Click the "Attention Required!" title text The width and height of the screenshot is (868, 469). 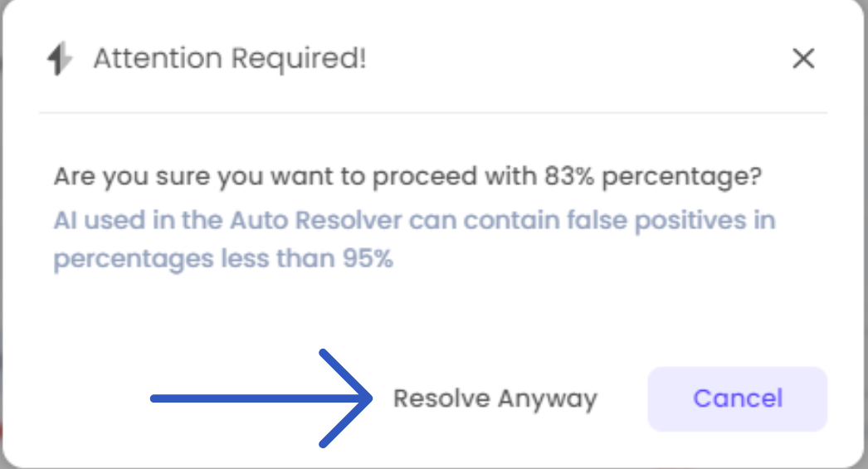pyautogui.click(x=229, y=59)
